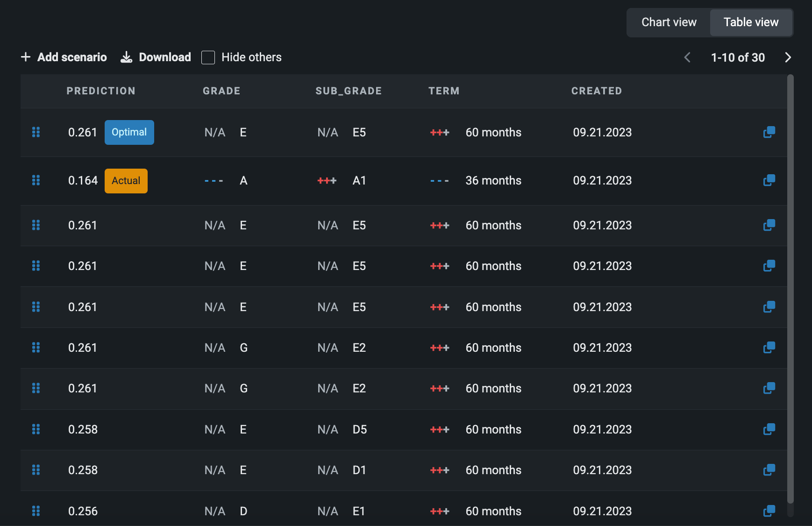Download the scenarios table
The height and width of the screenshot is (526, 812).
(x=156, y=57)
